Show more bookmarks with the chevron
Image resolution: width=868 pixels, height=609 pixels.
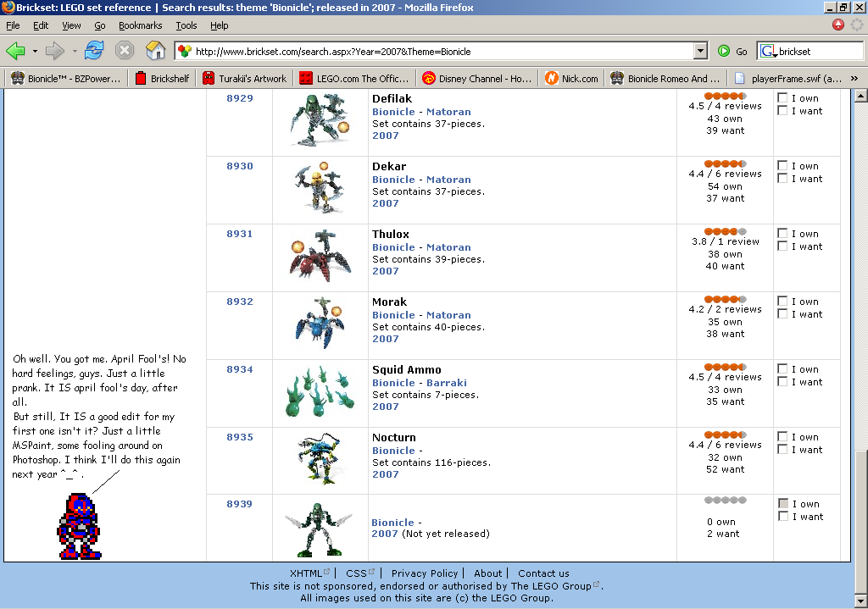pyautogui.click(x=854, y=79)
